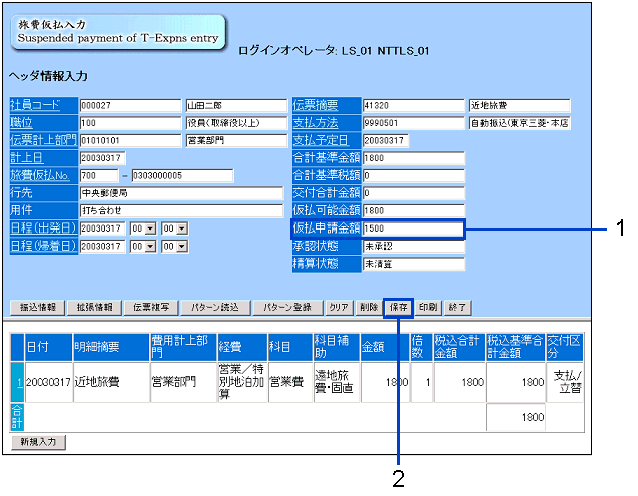
Task: Click the パターン登録 button
Action: pos(288,307)
